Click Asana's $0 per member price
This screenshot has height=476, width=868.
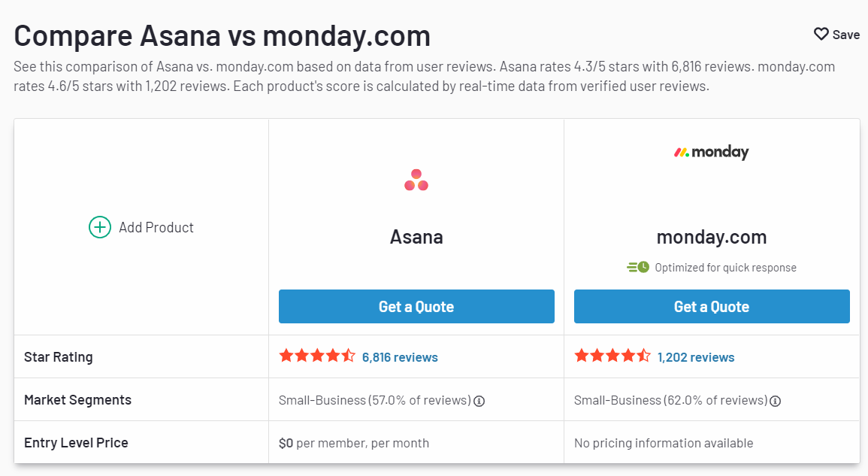354,444
